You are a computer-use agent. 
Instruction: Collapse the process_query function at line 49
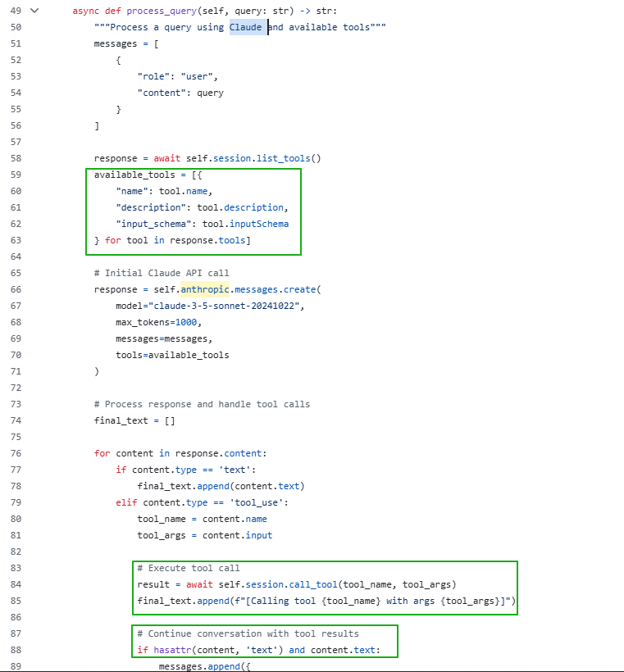click(x=34, y=11)
